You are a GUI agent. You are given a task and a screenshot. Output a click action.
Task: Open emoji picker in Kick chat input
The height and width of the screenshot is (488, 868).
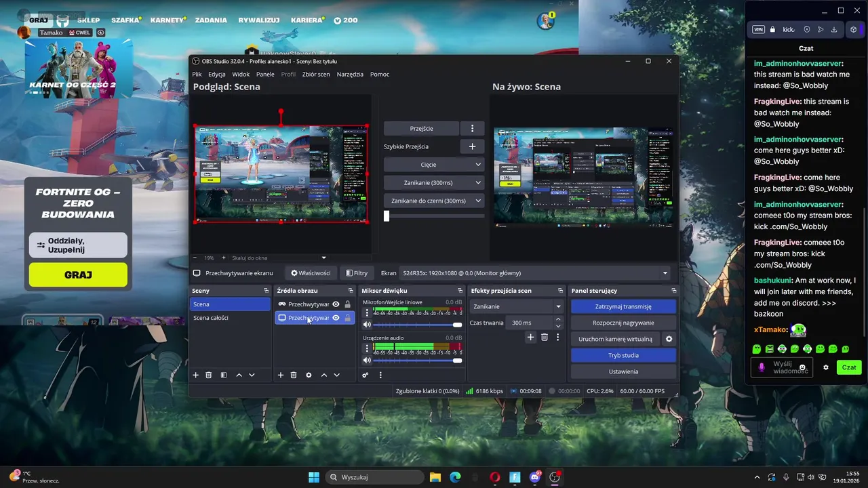point(802,367)
